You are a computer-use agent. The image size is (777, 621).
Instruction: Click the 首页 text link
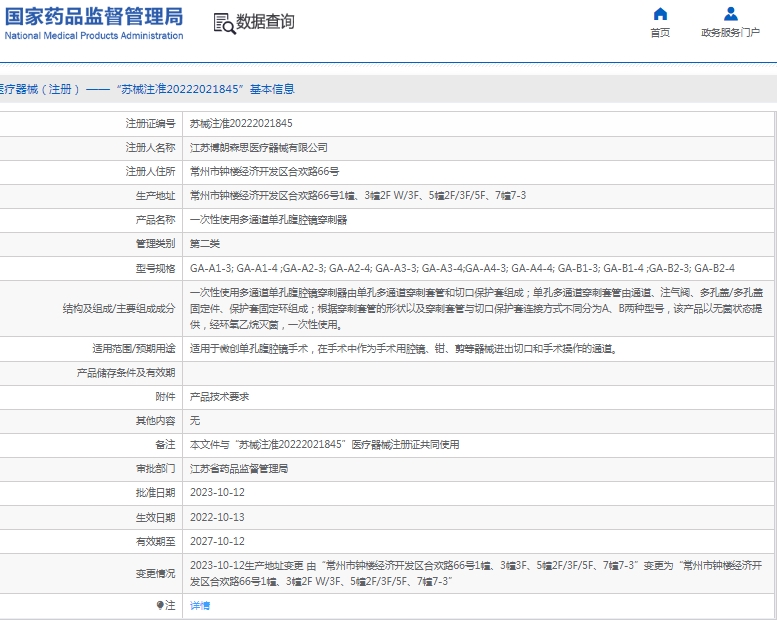pos(660,33)
